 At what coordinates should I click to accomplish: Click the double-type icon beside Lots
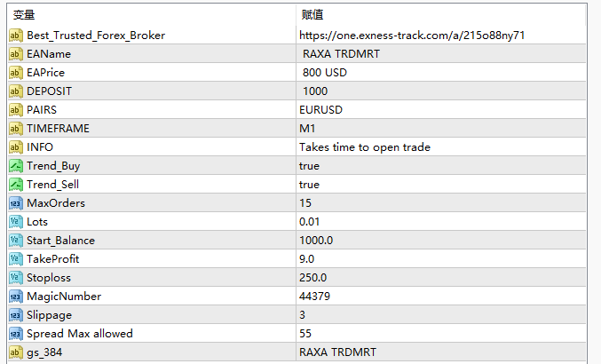tap(16, 222)
